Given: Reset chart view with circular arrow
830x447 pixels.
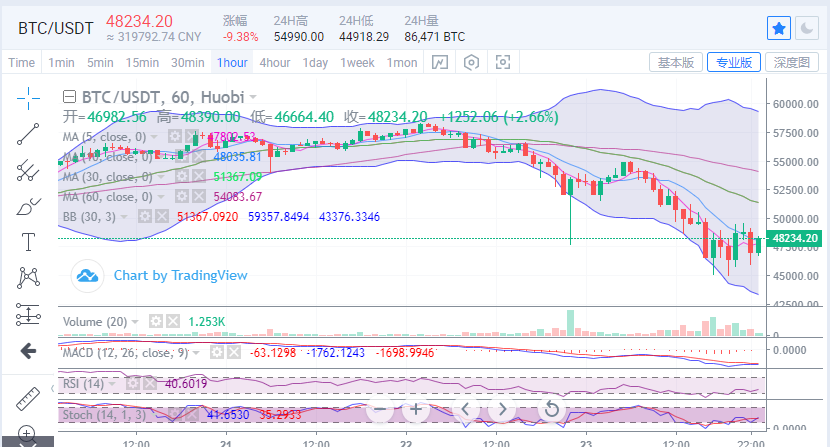Looking at the screenshot, I should [x=551, y=409].
